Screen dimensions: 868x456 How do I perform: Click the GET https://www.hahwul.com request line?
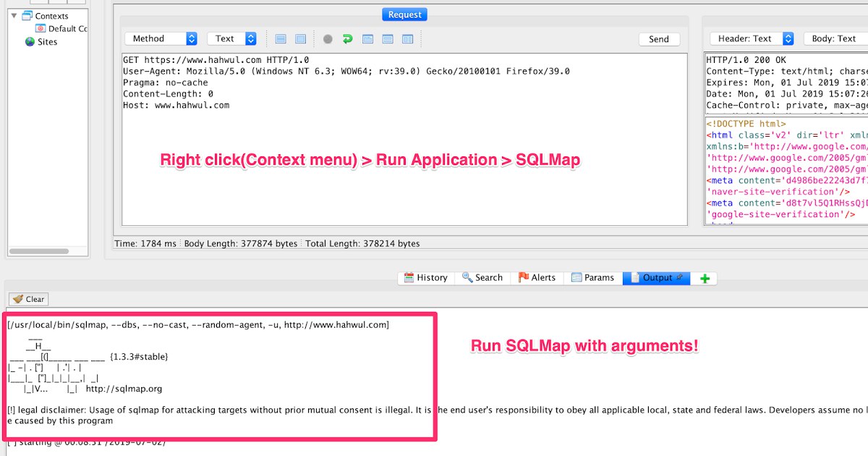pyautogui.click(x=216, y=60)
